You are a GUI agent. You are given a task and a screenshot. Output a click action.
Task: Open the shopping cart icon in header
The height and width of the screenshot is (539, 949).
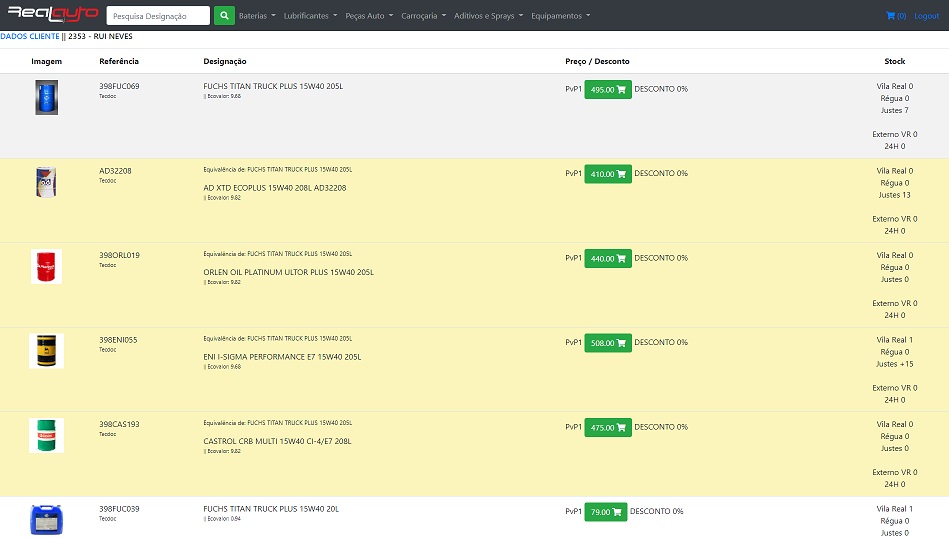(896, 16)
